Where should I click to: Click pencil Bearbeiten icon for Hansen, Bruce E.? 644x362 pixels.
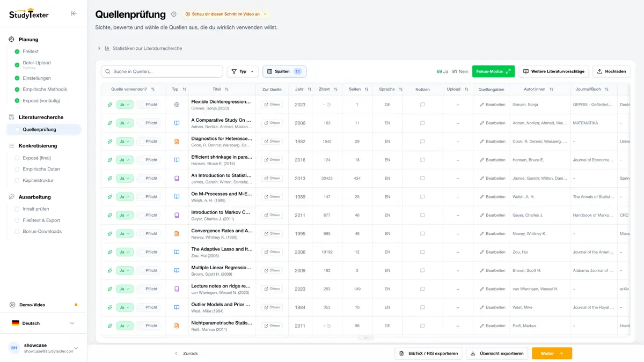point(482,160)
